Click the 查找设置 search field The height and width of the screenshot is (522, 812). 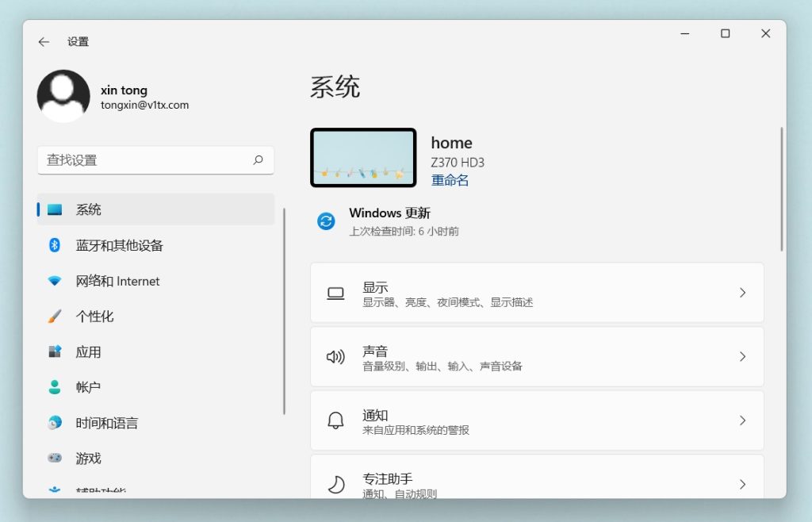point(155,160)
